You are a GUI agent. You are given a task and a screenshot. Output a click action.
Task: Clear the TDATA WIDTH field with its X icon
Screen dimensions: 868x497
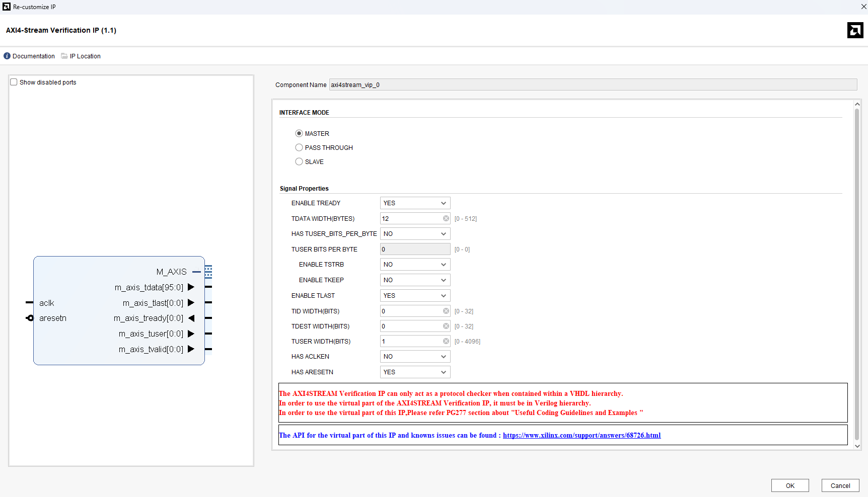click(446, 218)
